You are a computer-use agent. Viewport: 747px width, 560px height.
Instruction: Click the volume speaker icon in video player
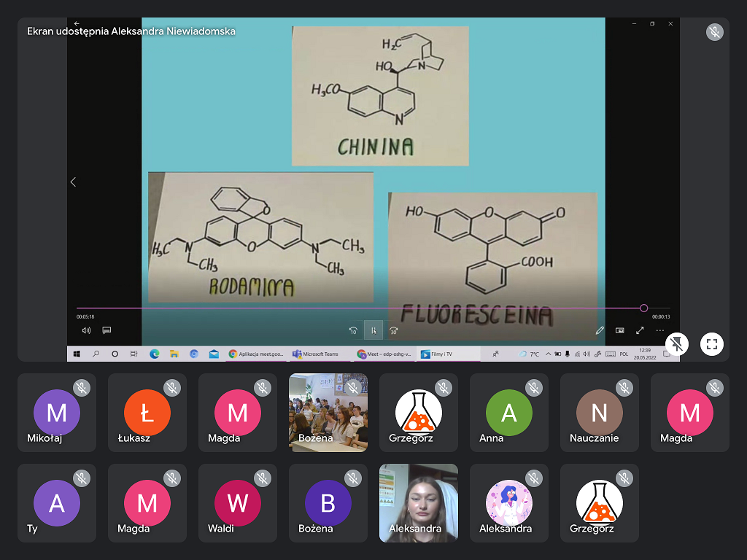(x=86, y=330)
